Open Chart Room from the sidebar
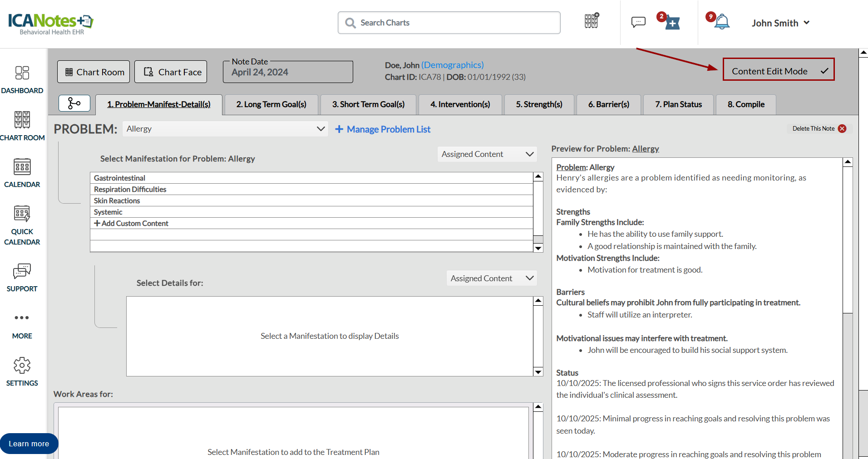Screen dimensions: 868x459 22,120
